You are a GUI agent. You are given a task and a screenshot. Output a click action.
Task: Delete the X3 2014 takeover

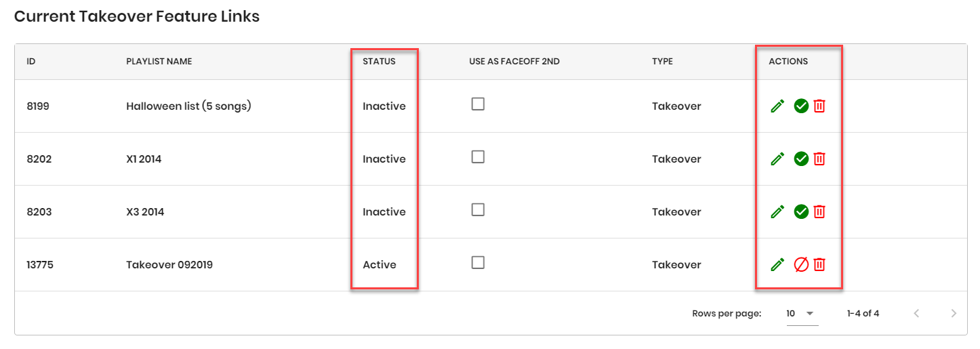point(819,211)
